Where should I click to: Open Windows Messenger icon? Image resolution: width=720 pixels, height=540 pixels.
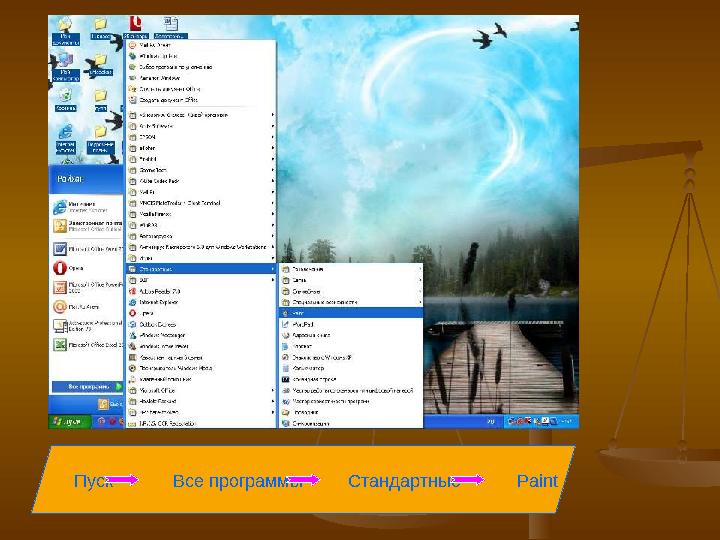[x=132, y=335]
